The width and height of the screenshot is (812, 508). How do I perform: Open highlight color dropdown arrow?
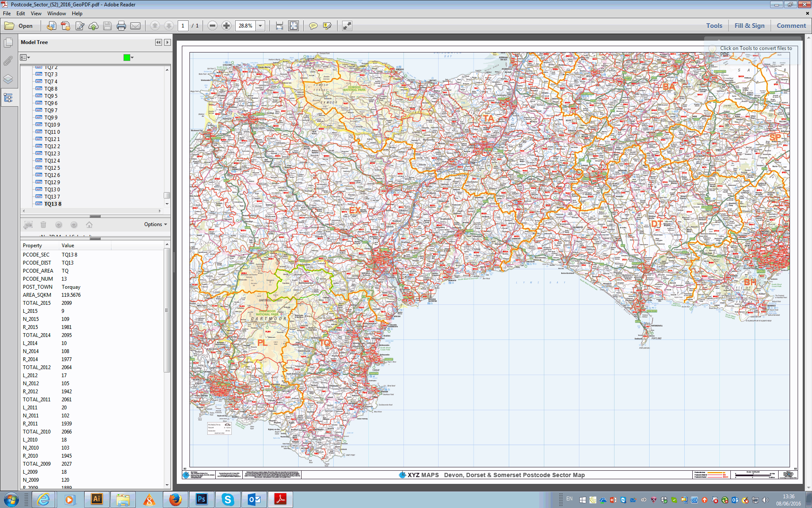tap(132, 58)
